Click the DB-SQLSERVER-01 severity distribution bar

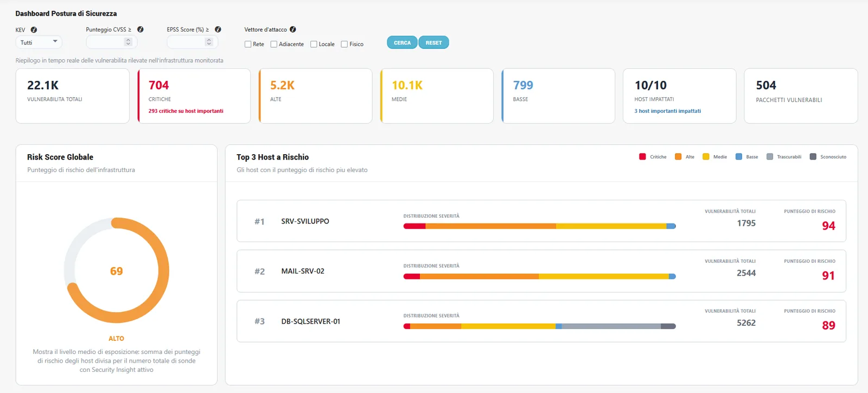pyautogui.click(x=540, y=326)
